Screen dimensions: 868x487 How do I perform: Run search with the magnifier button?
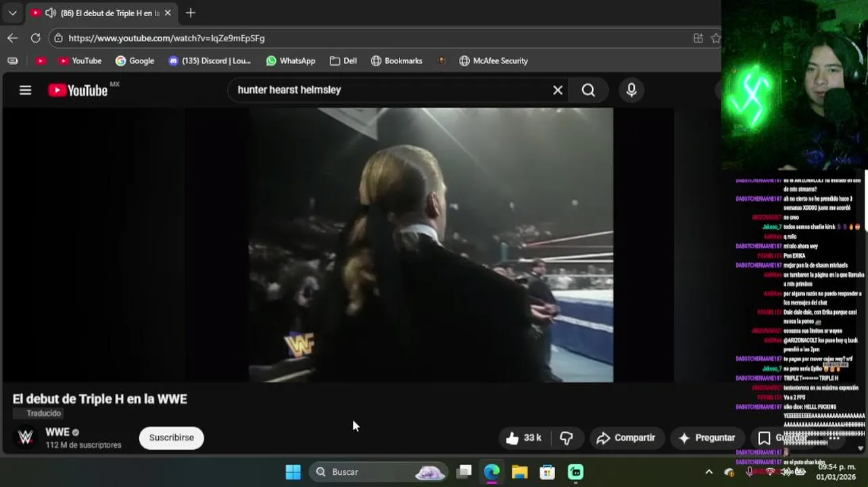(x=588, y=90)
